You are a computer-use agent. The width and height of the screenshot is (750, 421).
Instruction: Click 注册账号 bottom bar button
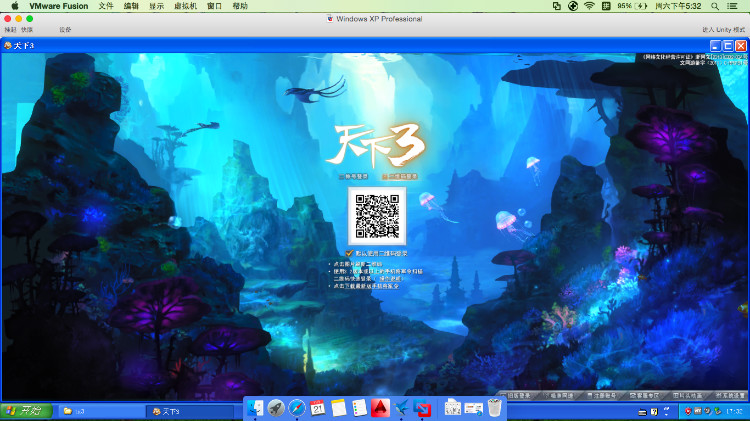(x=602, y=396)
